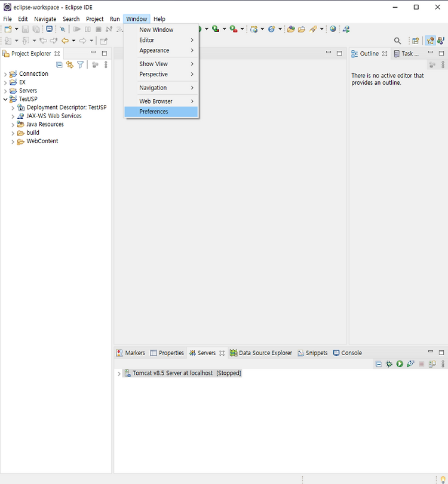The width and height of the screenshot is (448, 484).
Task: Click the green Start server icon
Action: pos(400,364)
